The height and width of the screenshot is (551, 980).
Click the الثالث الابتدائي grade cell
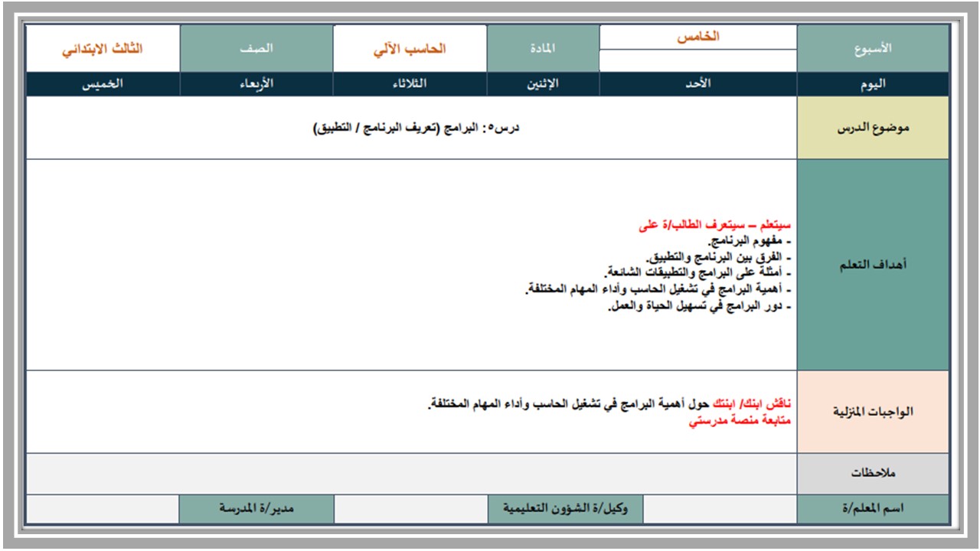(x=103, y=48)
